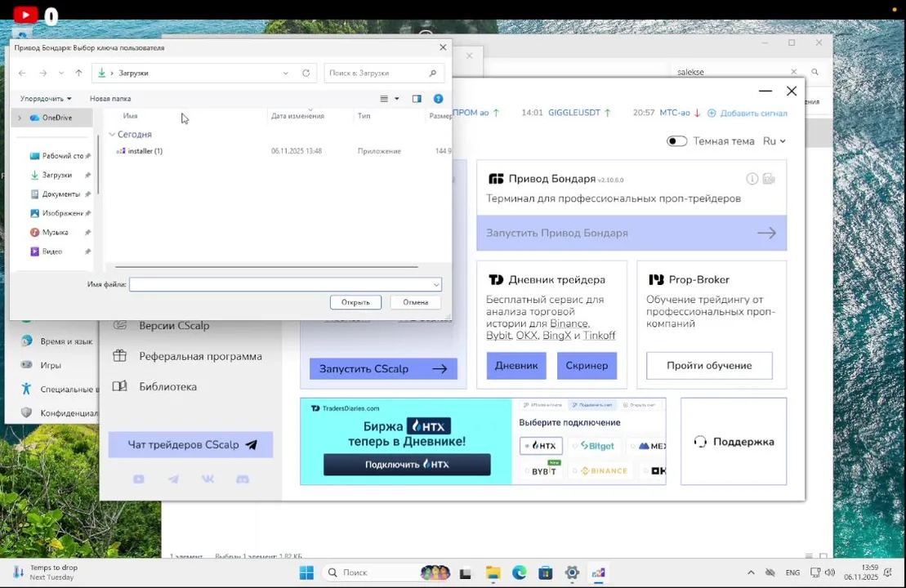906x588 pixels.
Task: Collapse the Сегодня group
Action: pos(112,134)
